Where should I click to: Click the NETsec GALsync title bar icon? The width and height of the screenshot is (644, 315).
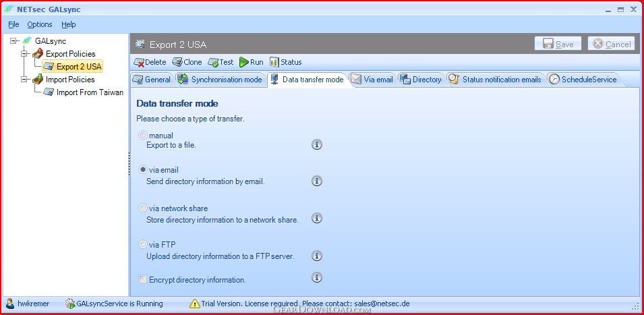[9, 9]
